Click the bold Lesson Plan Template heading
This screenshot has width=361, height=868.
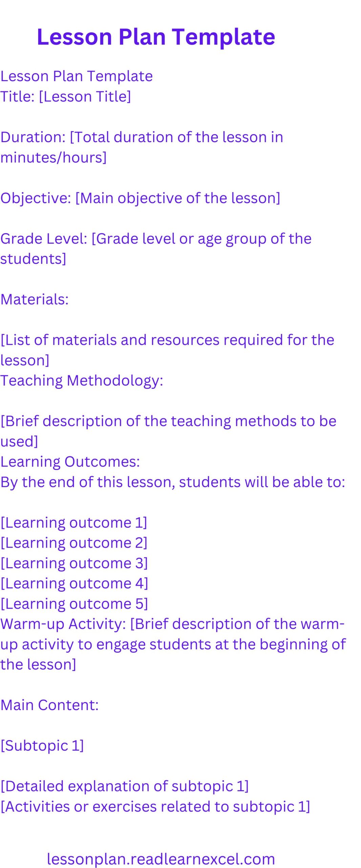pos(156,37)
